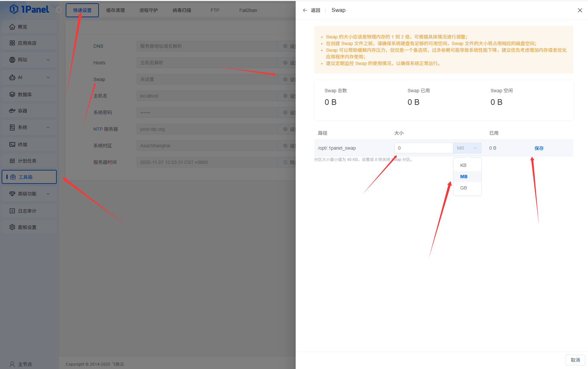The width and height of the screenshot is (588, 369).
Task: Open the MB unit dropdown
Action: pyautogui.click(x=467, y=148)
